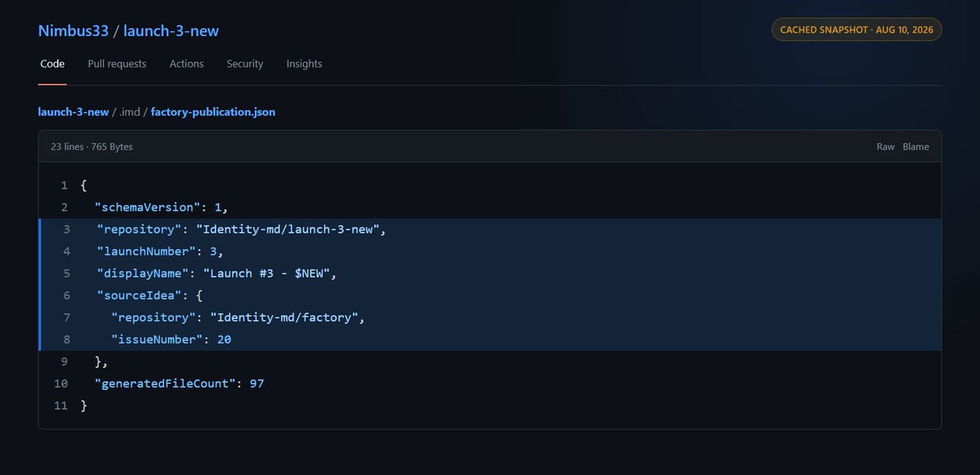This screenshot has height=475, width=980.
Task: Click the generatedFileCount value 97
Action: point(257,384)
